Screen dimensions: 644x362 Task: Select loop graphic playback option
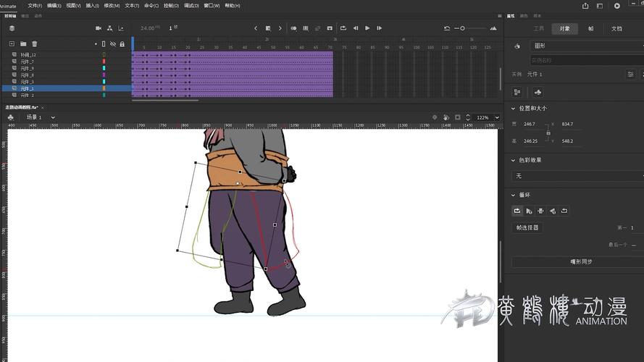point(517,211)
